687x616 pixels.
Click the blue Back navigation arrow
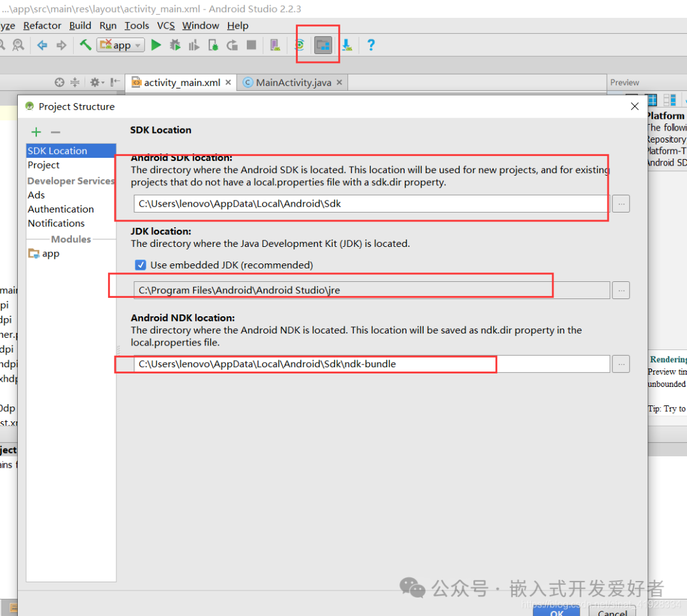[42, 45]
